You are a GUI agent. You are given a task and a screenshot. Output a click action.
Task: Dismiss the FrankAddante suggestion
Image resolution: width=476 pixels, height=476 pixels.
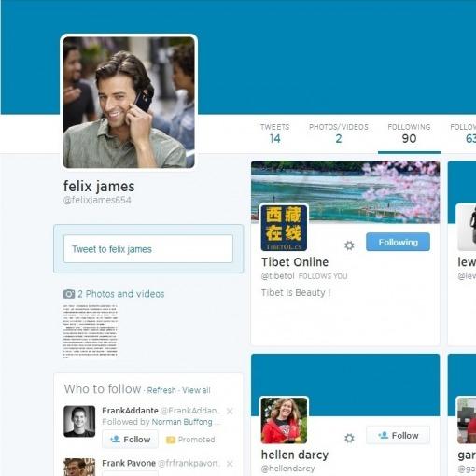(230, 412)
